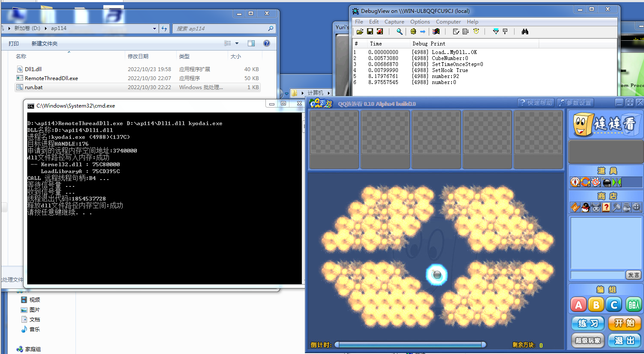Click the 超级玩家 super player button
Image resolution: width=644 pixels, height=354 pixels.
tap(588, 341)
